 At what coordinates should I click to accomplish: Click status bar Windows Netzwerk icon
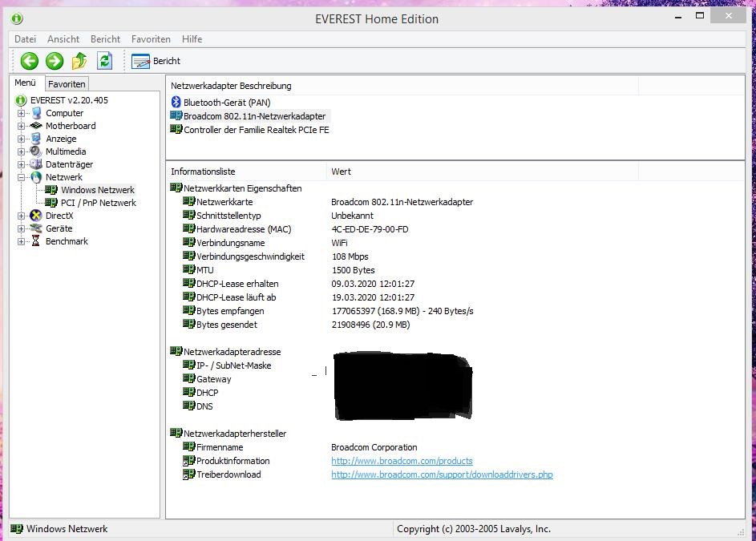coord(17,529)
